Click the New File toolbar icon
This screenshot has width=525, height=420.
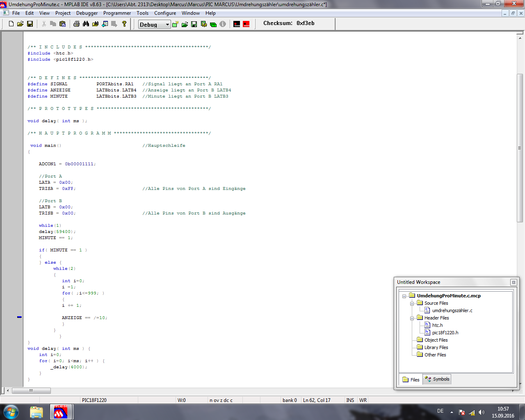11,24
